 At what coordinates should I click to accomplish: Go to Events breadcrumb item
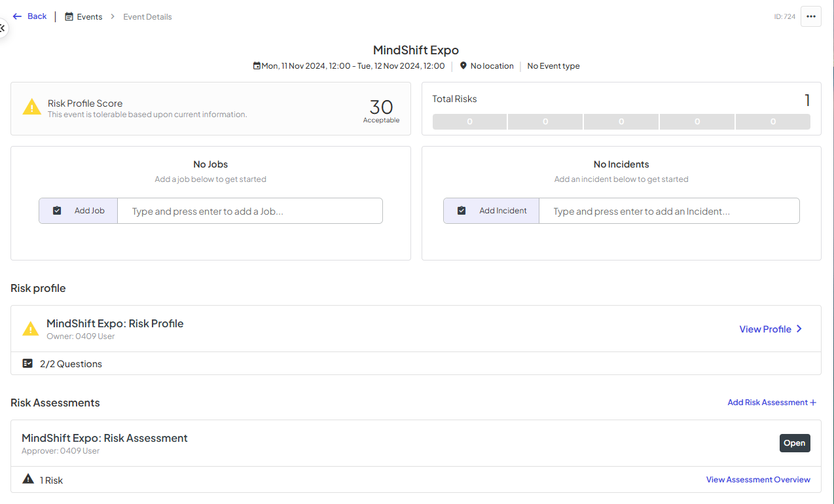(x=84, y=17)
